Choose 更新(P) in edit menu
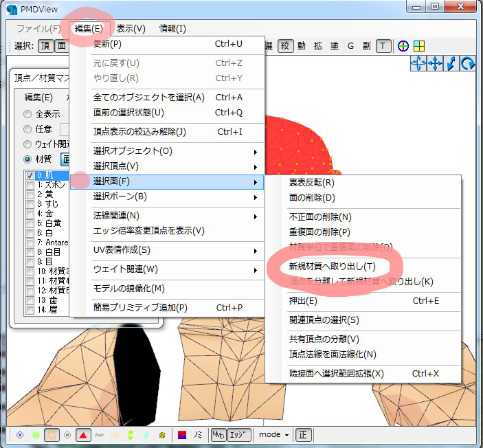 pos(167,44)
